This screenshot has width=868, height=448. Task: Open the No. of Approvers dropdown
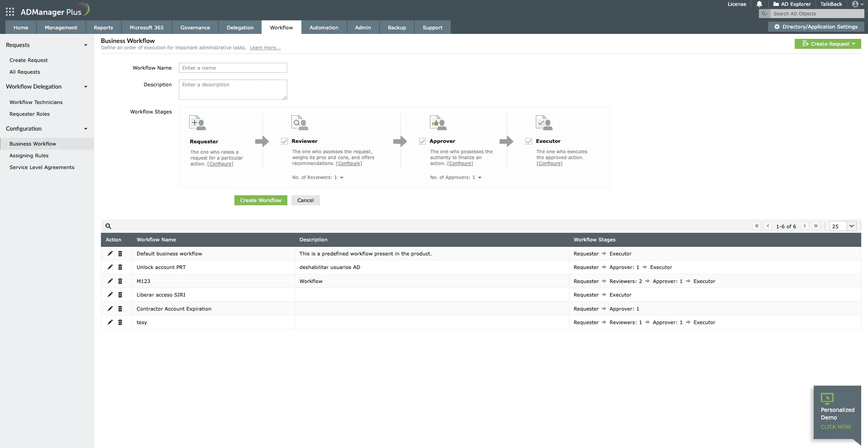480,177
